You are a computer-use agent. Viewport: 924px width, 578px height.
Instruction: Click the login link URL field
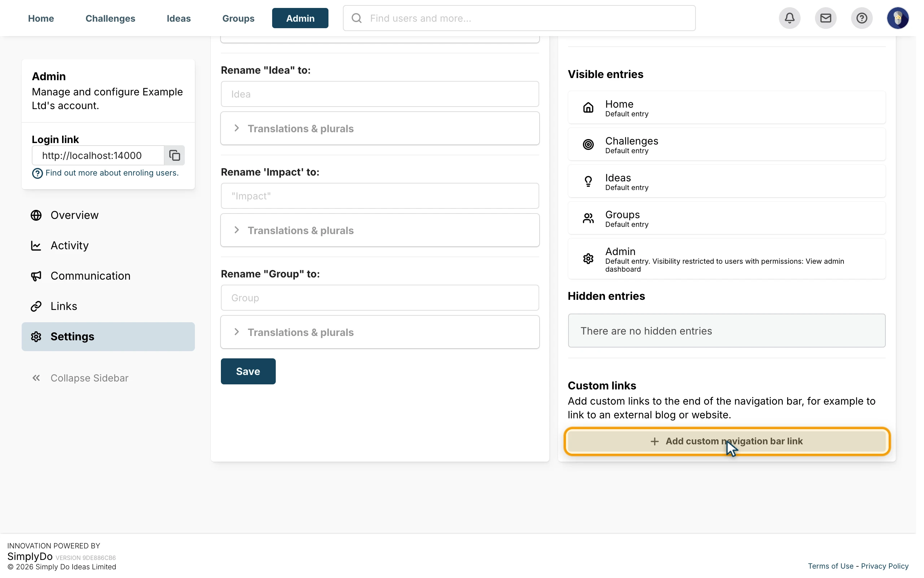click(98, 155)
